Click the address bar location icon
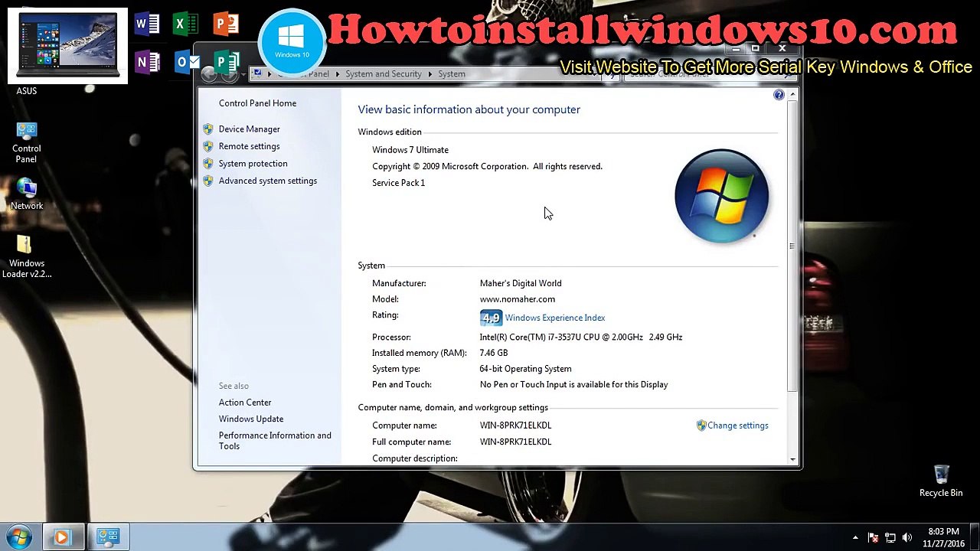The width and height of the screenshot is (980, 551). (x=257, y=73)
